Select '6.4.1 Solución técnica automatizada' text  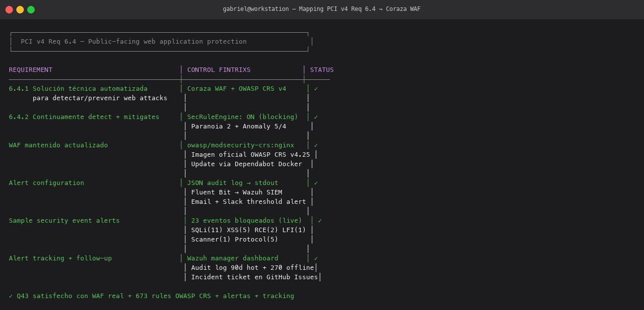click(78, 89)
